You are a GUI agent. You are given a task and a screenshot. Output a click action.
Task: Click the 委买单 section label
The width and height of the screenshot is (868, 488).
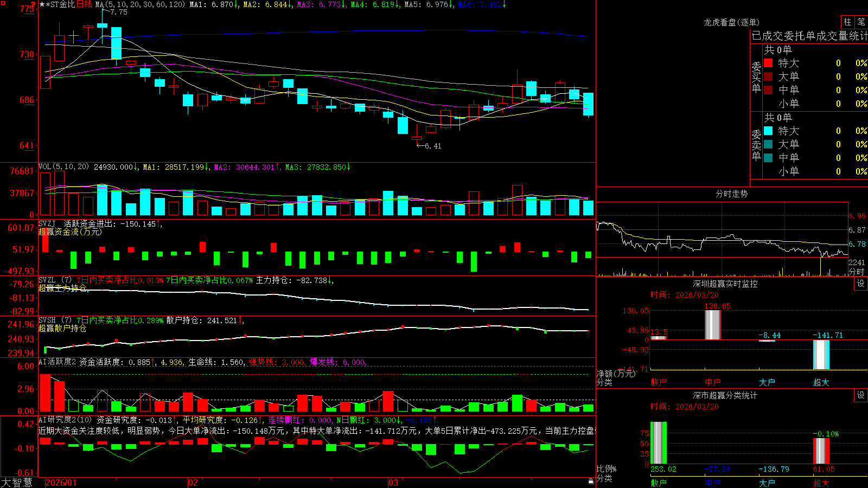click(756, 77)
